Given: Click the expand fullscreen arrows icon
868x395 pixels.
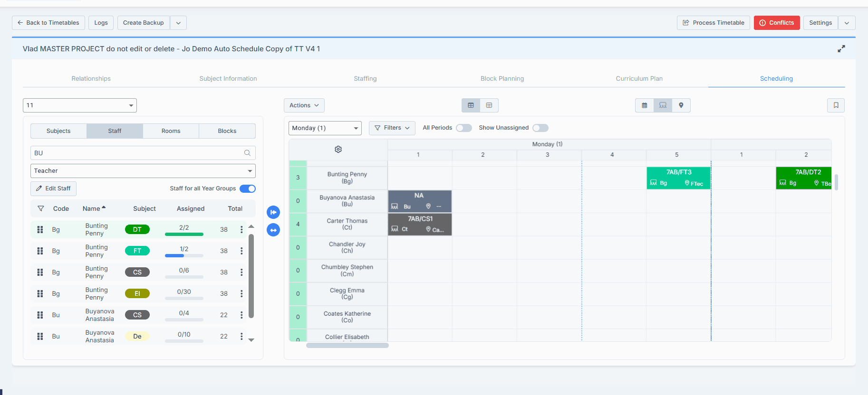Looking at the screenshot, I should click(841, 49).
